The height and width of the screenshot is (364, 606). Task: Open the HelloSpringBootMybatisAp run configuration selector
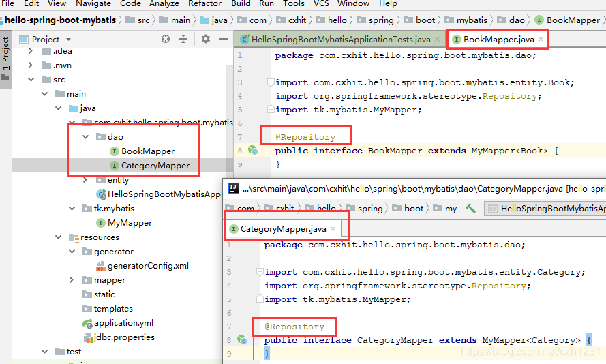[545, 209]
